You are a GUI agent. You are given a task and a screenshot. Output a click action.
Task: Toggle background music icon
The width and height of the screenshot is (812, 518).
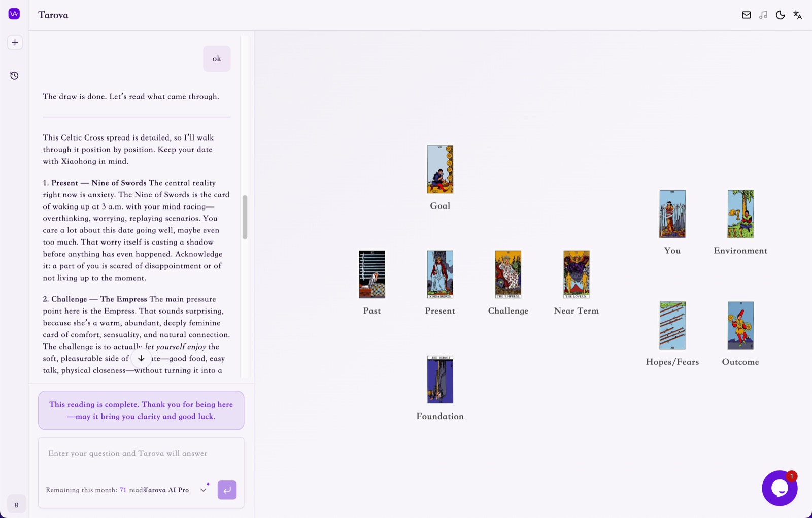point(763,15)
